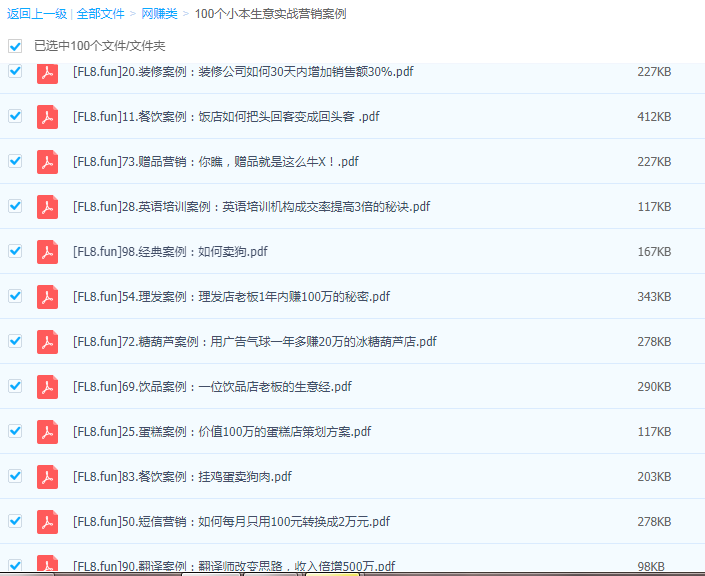Click PDF icon of 英语培训案例 file
The height and width of the screenshot is (576, 705).
(47, 207)
